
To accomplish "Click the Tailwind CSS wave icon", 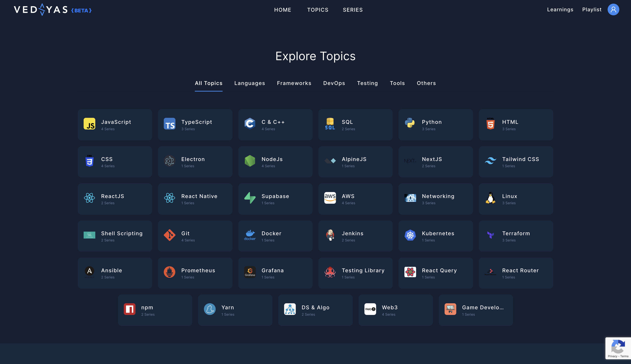I will [x=490, y=161].
